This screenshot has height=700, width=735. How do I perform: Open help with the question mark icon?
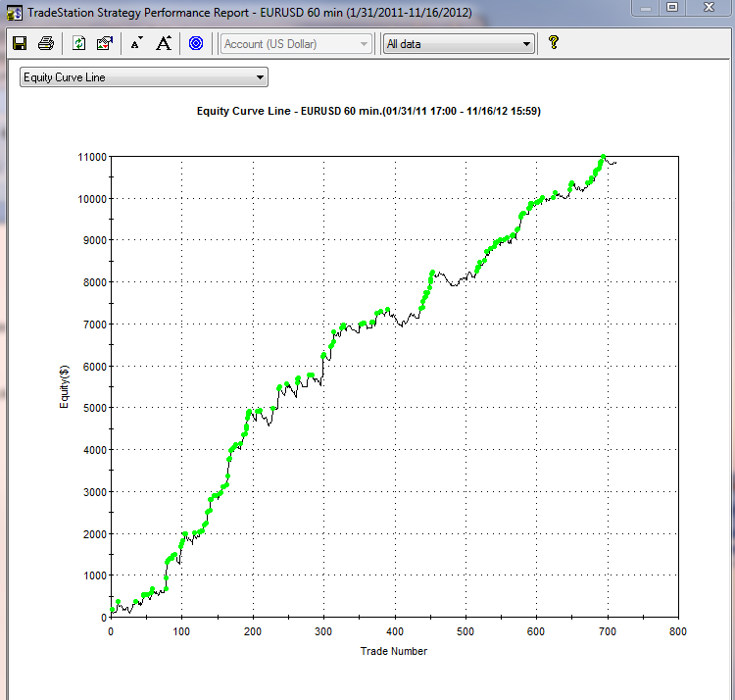point(553,43)
